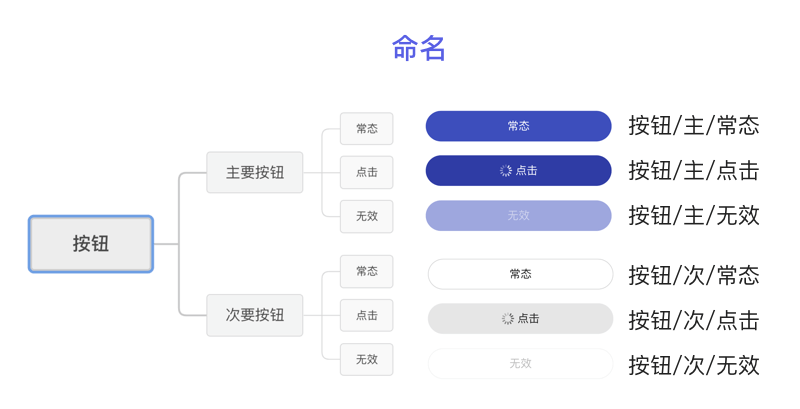
Task: Click the 按钮/主/常态 label text
Action: click(x=694, y=125)
